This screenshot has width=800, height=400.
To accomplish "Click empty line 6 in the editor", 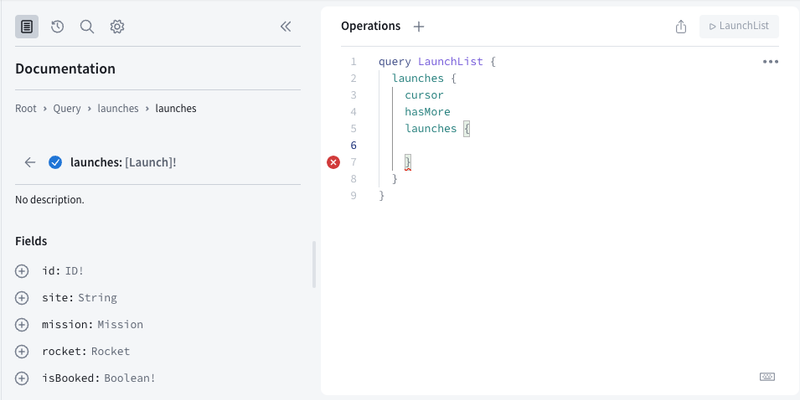I will [500, 146].
